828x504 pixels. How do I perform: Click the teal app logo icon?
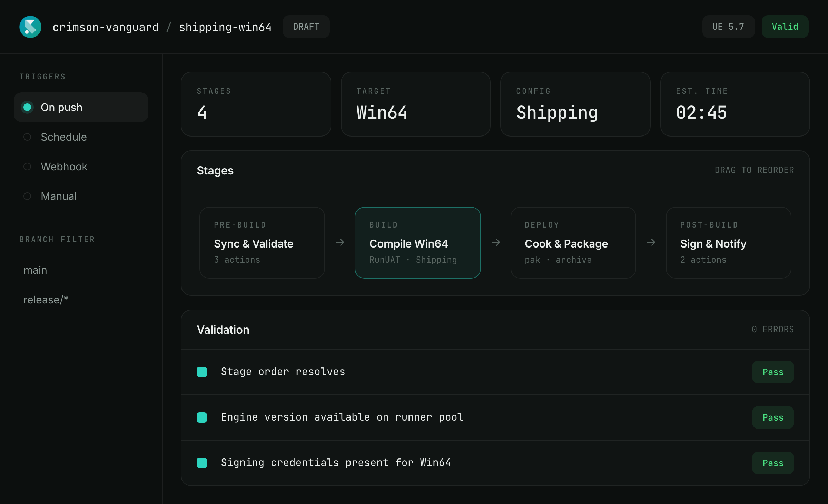(30, 27)
